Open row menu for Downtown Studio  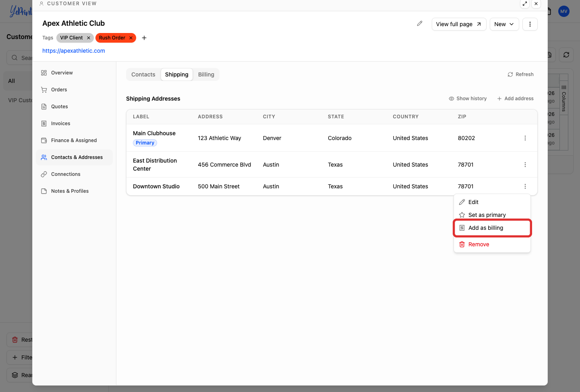tap(525, 186)
